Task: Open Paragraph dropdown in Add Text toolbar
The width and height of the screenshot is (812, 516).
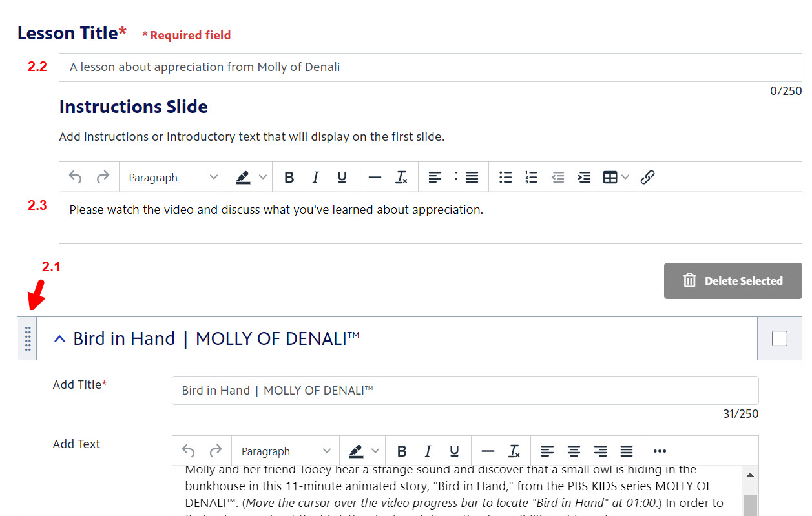Action: 286,451
